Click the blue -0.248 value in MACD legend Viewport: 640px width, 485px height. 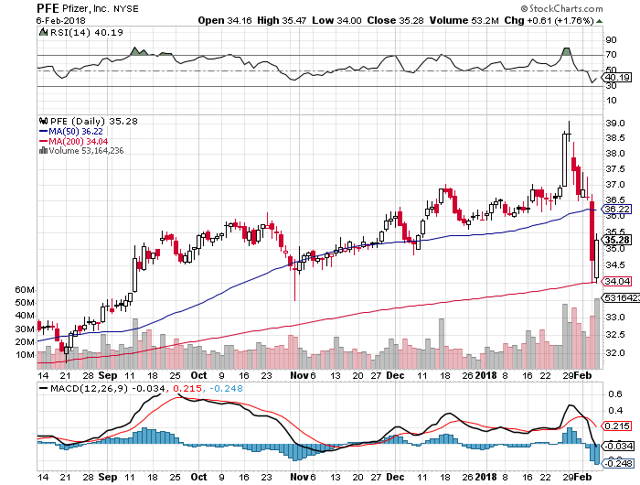point(226,389)
